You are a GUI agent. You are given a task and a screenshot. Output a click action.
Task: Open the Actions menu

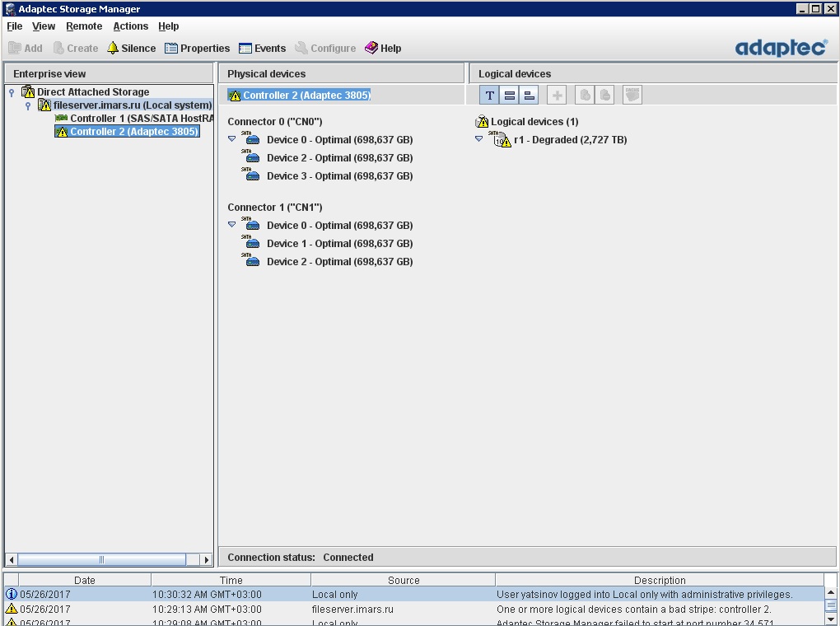coord(131,26)
